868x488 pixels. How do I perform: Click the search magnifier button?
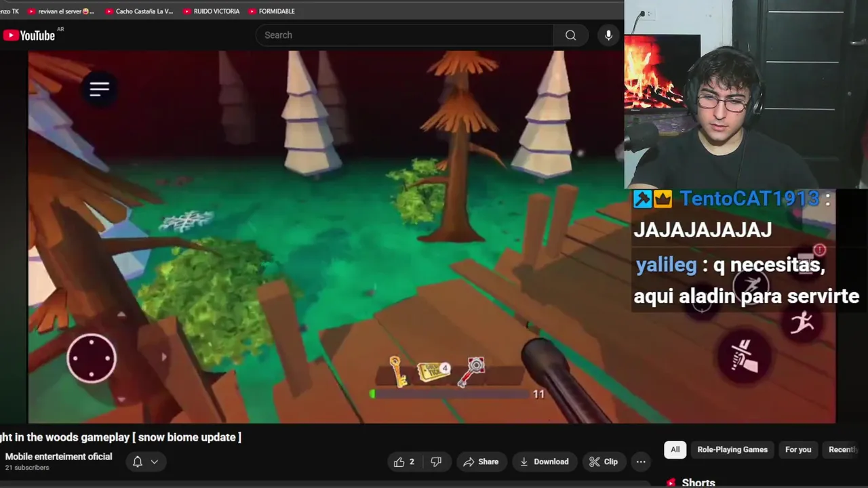(x=570, y=35)
